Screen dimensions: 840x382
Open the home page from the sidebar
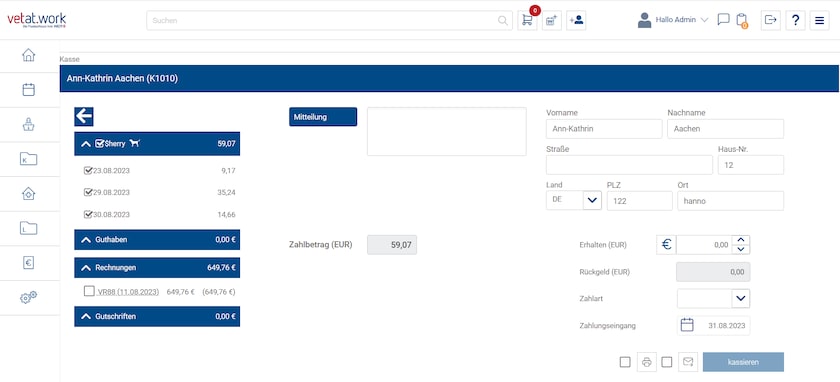click(28, 55)
